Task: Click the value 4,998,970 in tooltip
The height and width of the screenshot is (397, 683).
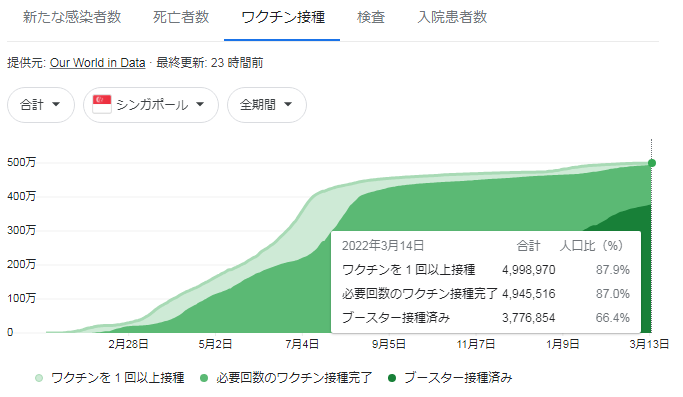Action: click(528, 270)
